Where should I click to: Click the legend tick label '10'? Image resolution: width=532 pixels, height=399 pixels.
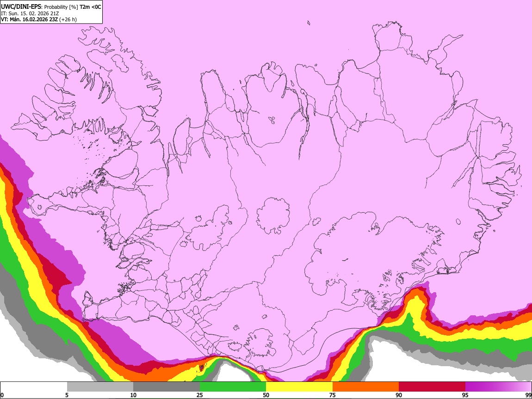(133, 395)
